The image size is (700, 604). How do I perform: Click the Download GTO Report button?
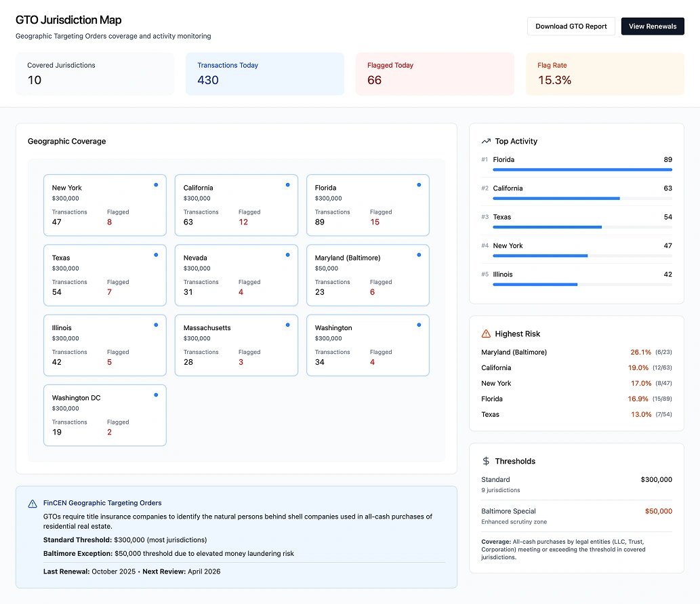pos(571,26)
